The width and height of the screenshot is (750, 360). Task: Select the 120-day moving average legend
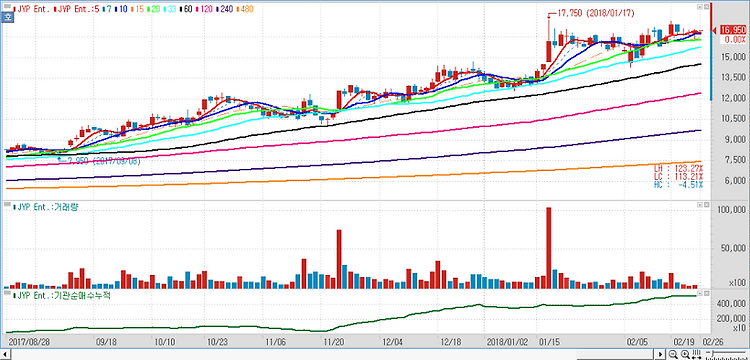pos(204,9)
